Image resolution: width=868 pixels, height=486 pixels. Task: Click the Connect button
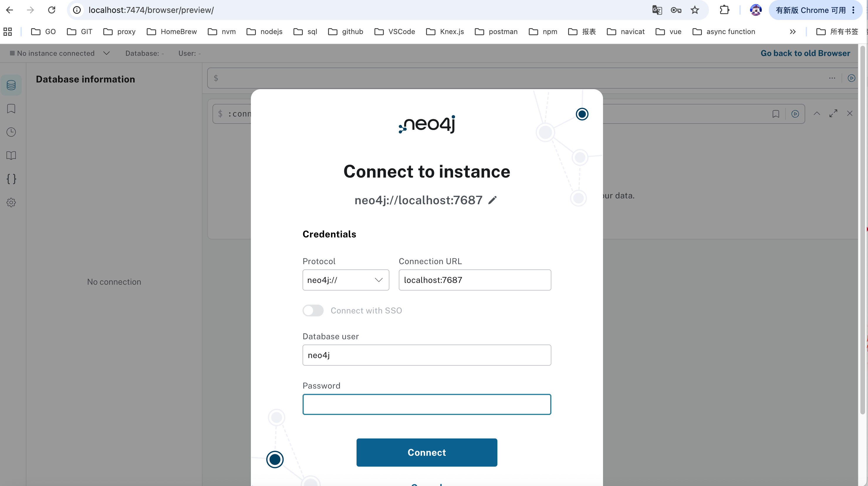pos(427,452)
